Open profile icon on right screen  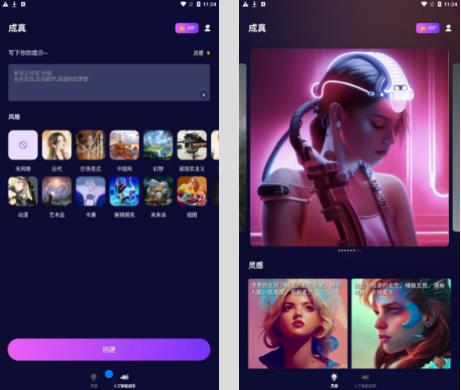pyautogui.click(x=448, y=28)
